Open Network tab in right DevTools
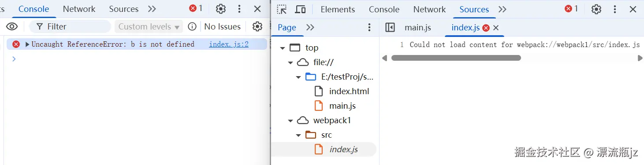 click(430, 9)
